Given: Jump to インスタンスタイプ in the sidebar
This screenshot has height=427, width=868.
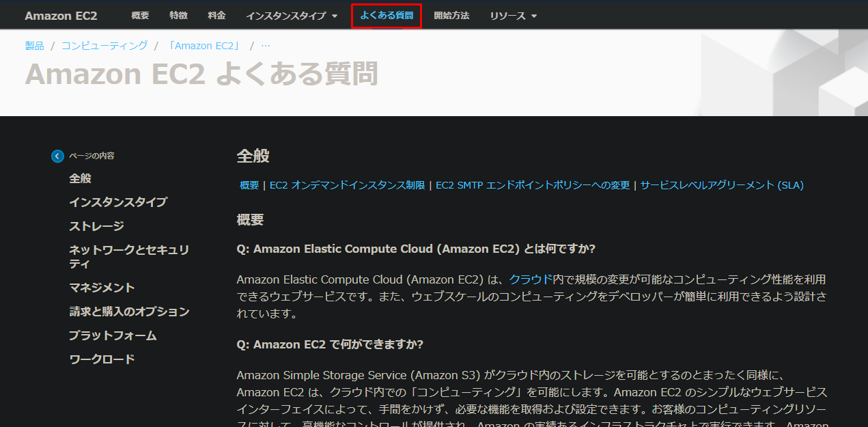Looking at the screenshot, I should pyautogui.click(x=118, y=202).
